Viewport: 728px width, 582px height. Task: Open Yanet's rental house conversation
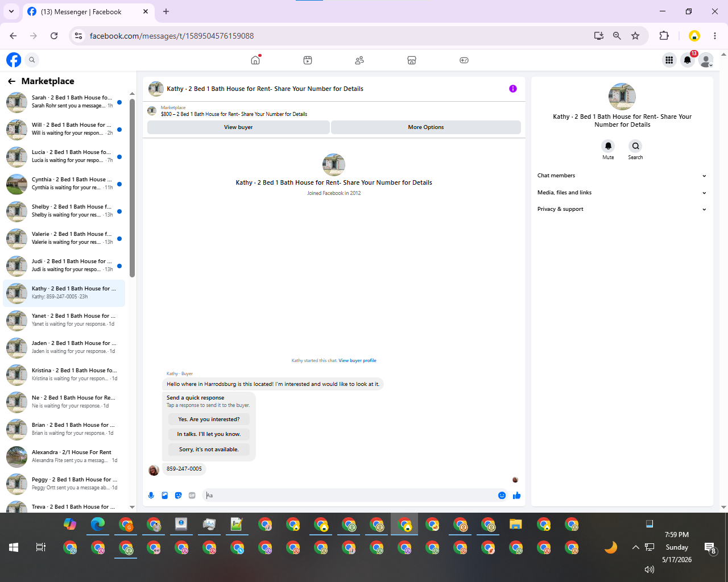pos(64,320)
